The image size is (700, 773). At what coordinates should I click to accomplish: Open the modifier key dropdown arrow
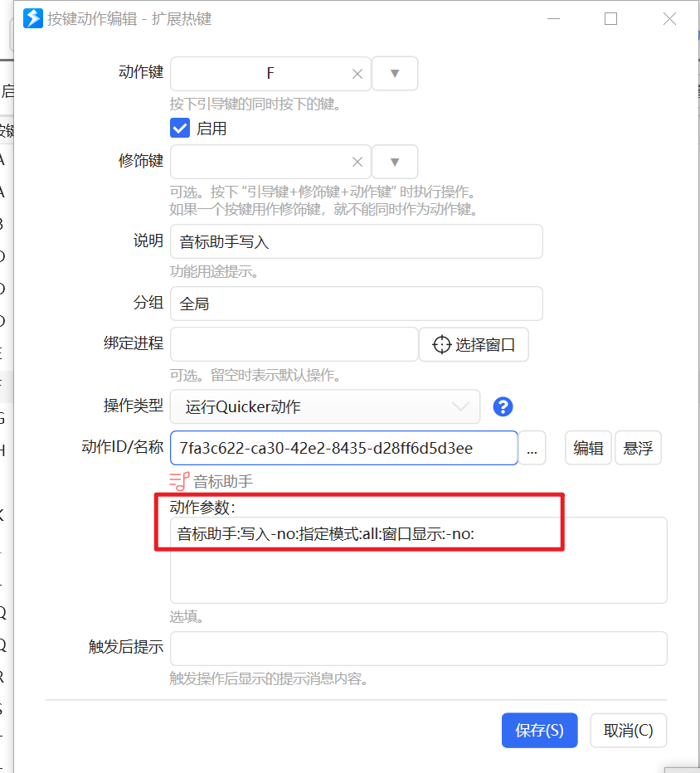[x=394, y=162]
